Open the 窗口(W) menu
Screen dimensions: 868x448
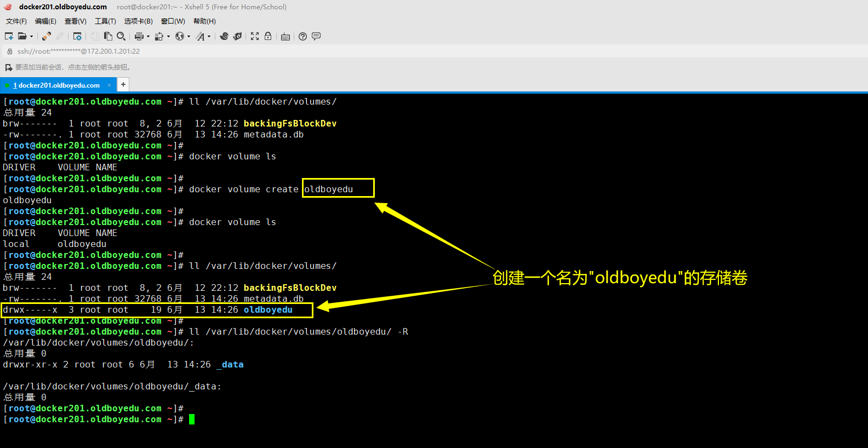click(173, 21)
